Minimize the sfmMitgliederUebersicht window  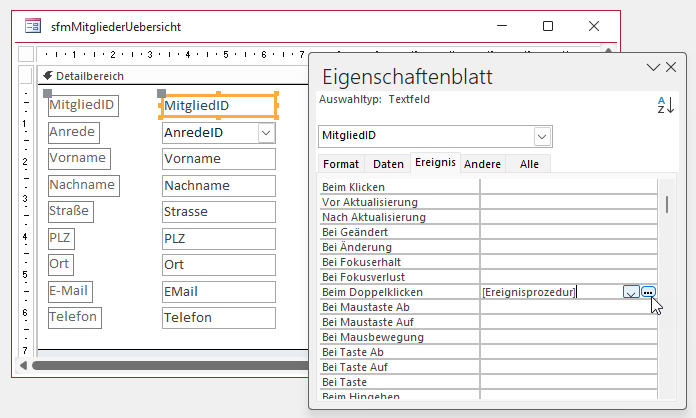(x=502, y=26)
